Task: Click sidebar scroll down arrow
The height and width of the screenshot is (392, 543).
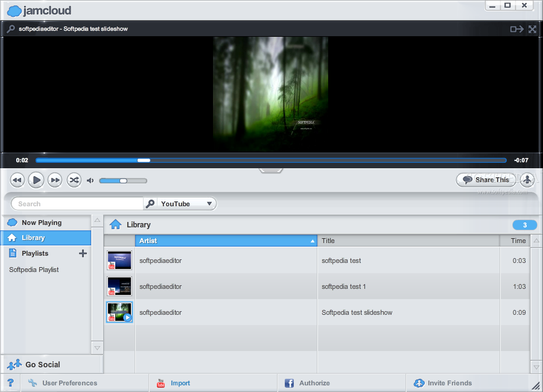Action: (x=97, y=348)
